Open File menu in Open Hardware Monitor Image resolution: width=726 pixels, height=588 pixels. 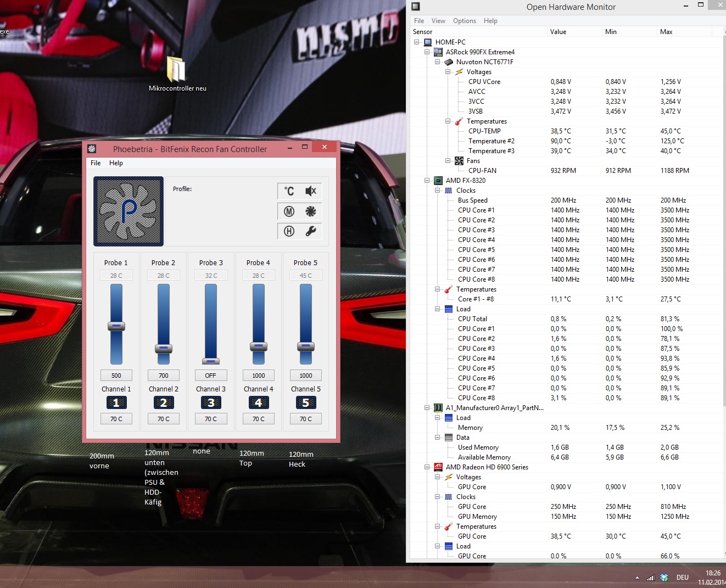coord(419,21)
